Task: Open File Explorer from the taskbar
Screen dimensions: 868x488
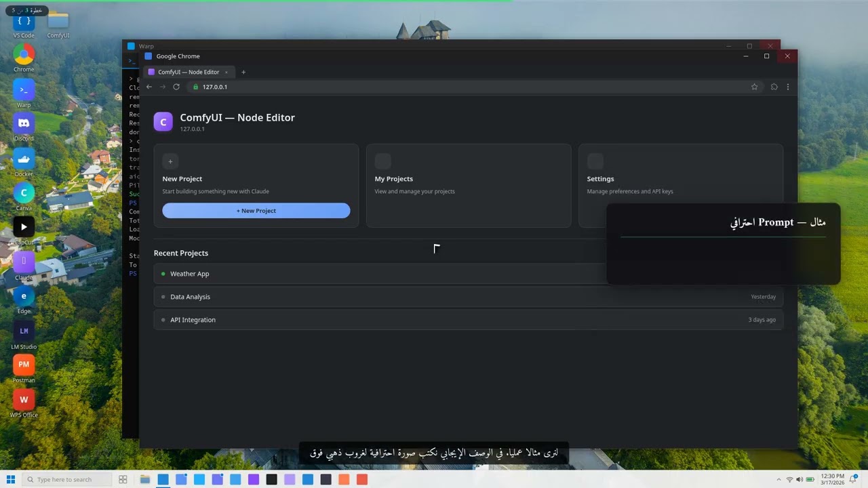Action: coord(145,479)
